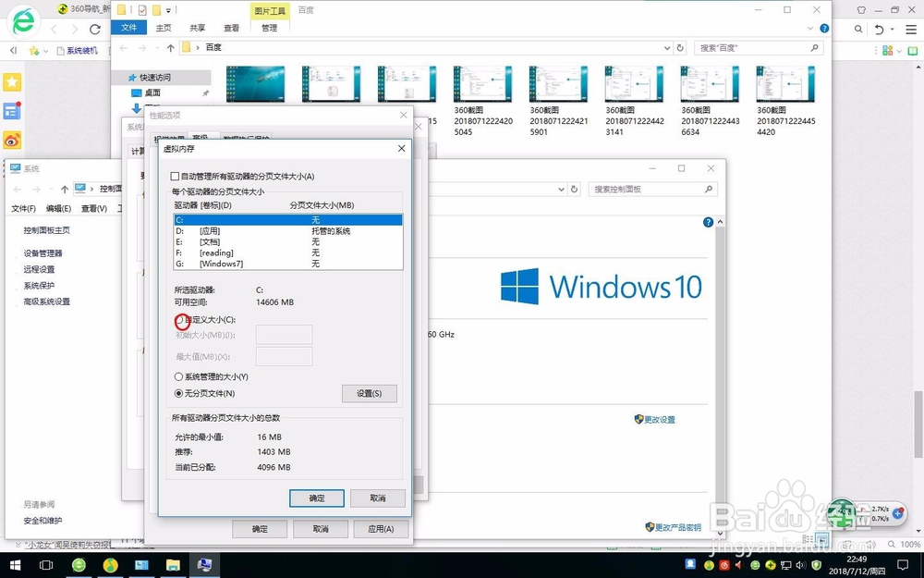Click the System window up arrow icon

coord(65,189)
